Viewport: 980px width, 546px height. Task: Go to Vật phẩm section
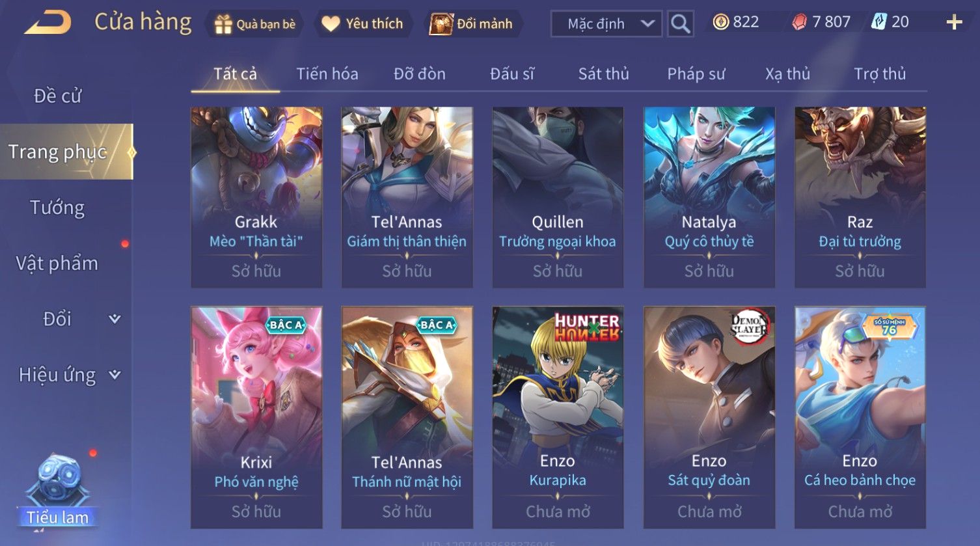[57, 263]
